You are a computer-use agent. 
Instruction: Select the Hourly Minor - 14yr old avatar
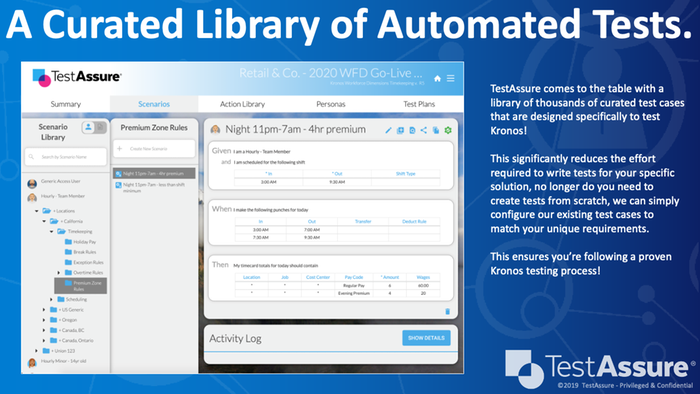(32, 362)
